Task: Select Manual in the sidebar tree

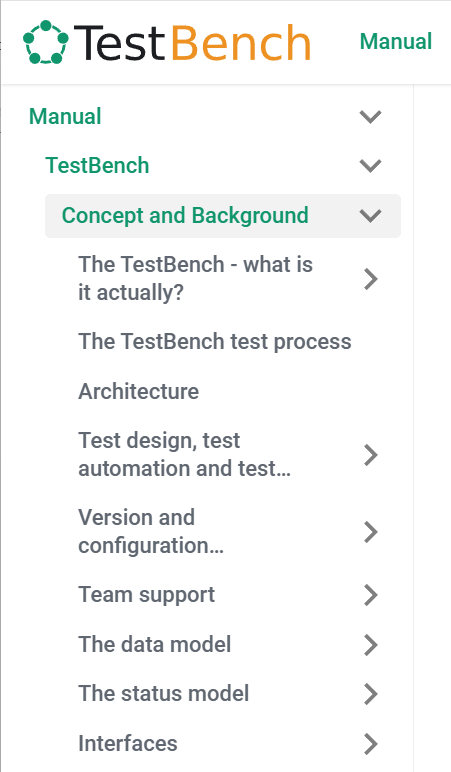Action: [65, 117]
